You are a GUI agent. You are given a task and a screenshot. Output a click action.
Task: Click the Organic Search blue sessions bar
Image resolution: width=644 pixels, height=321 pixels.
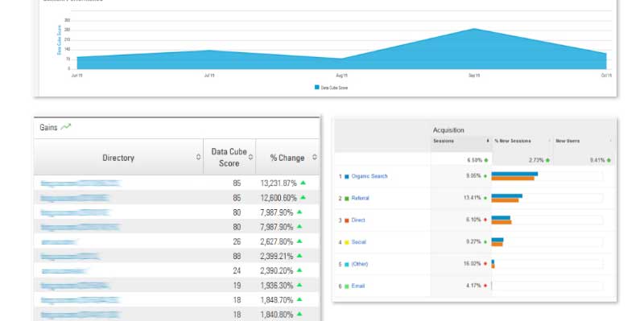click(514, 174)
